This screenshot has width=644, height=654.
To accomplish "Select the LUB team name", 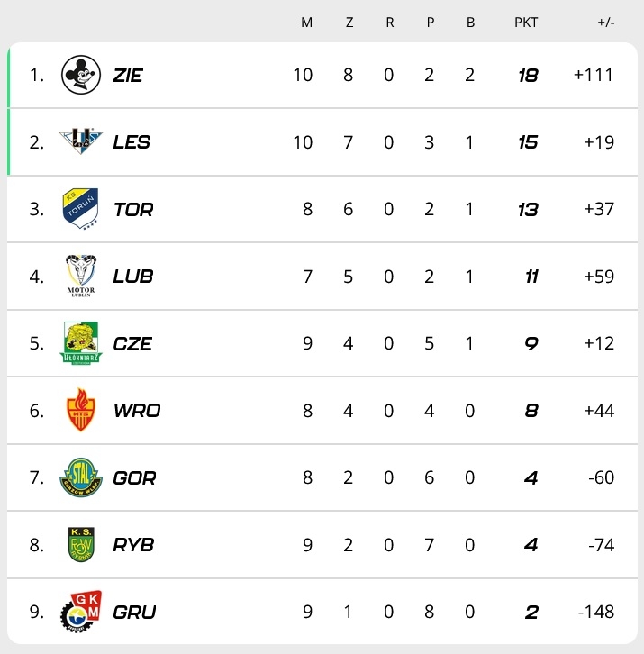I will pyautogui.click(x=133, y=277).
